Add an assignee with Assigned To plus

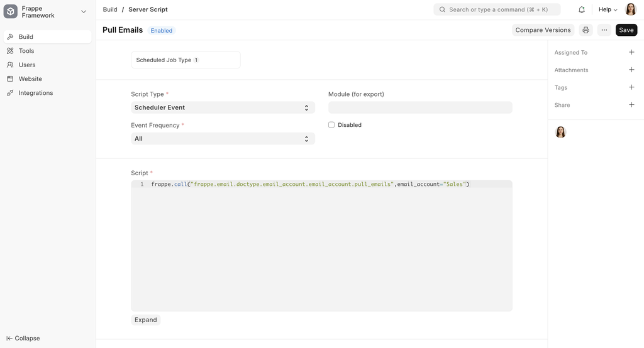coord(631,53)
